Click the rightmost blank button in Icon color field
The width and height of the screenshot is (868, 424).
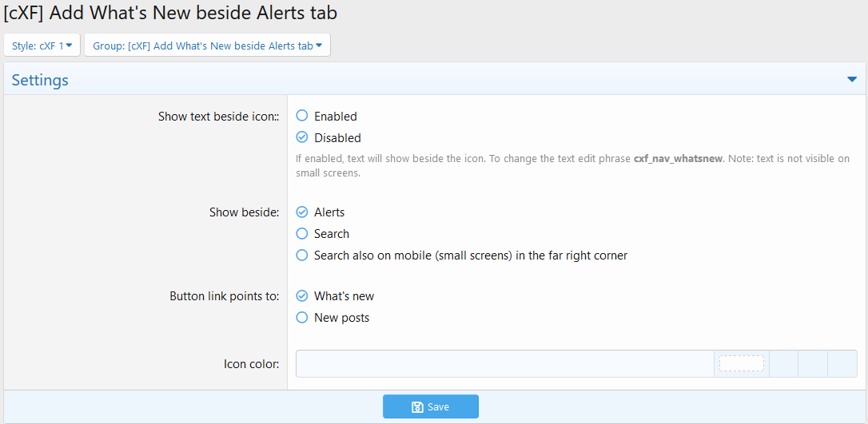point(842,364)
